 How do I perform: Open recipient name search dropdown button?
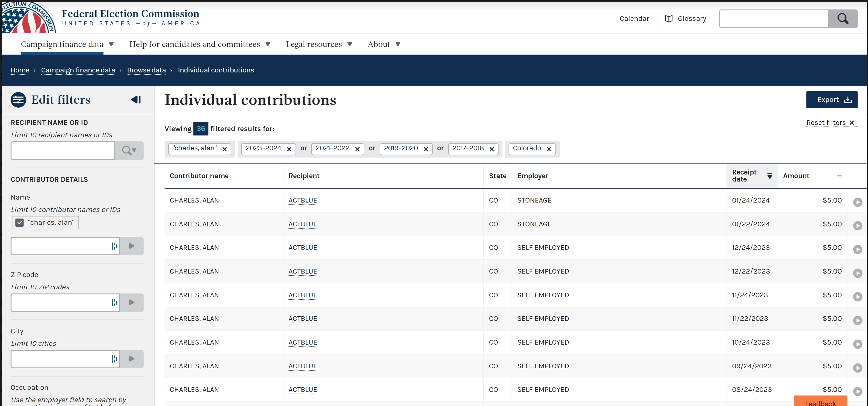pos(129,150)
